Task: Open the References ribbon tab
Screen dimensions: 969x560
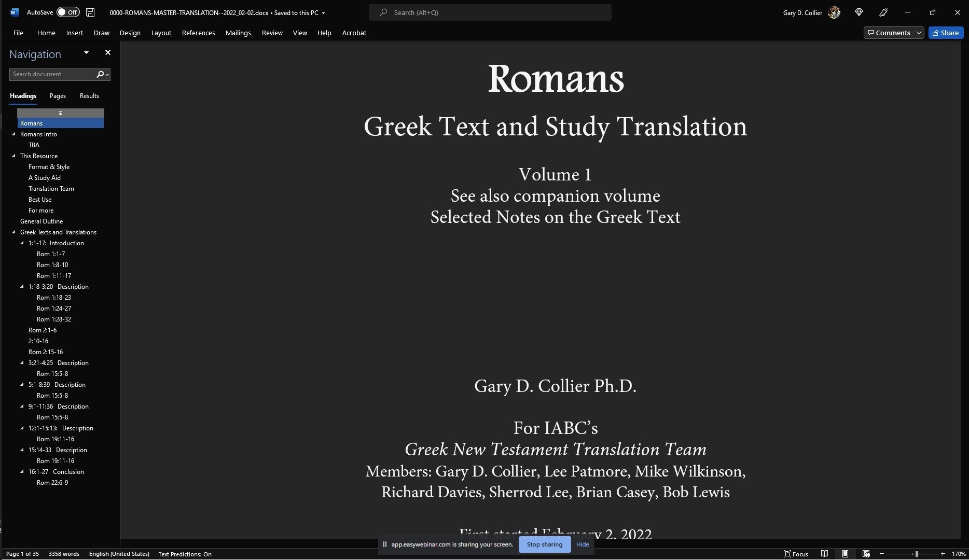Action: pos(199,33)
